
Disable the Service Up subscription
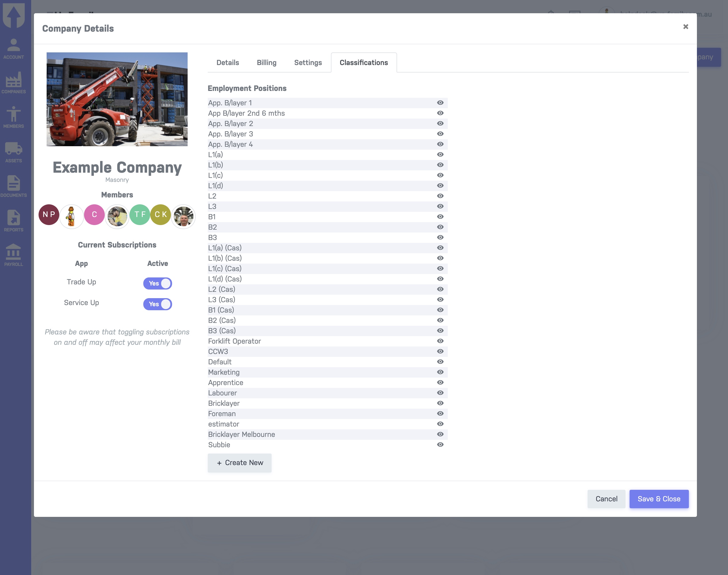[x=157, y=304]
